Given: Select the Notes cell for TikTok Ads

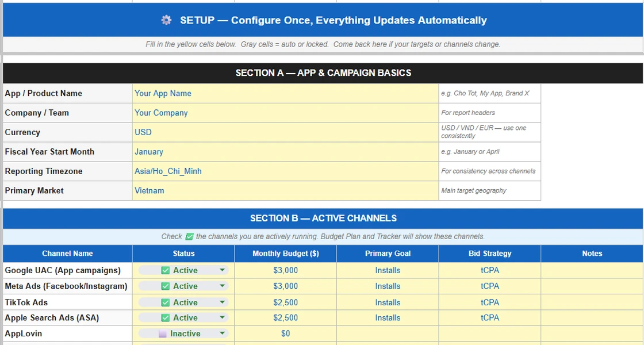Looking at the screenshot, I should point(592,302).
